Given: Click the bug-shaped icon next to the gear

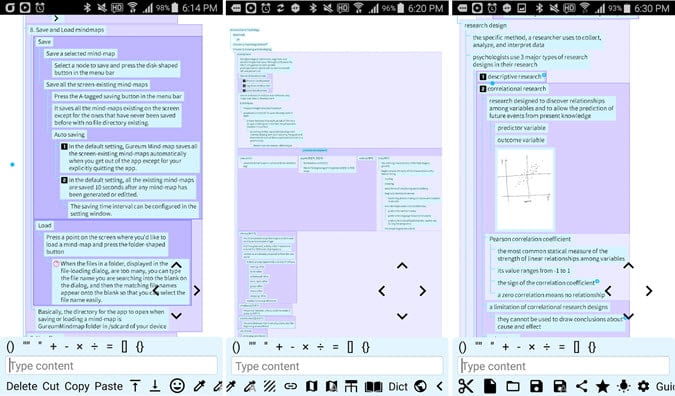Looking at the screenshot, I should point(623,386).
